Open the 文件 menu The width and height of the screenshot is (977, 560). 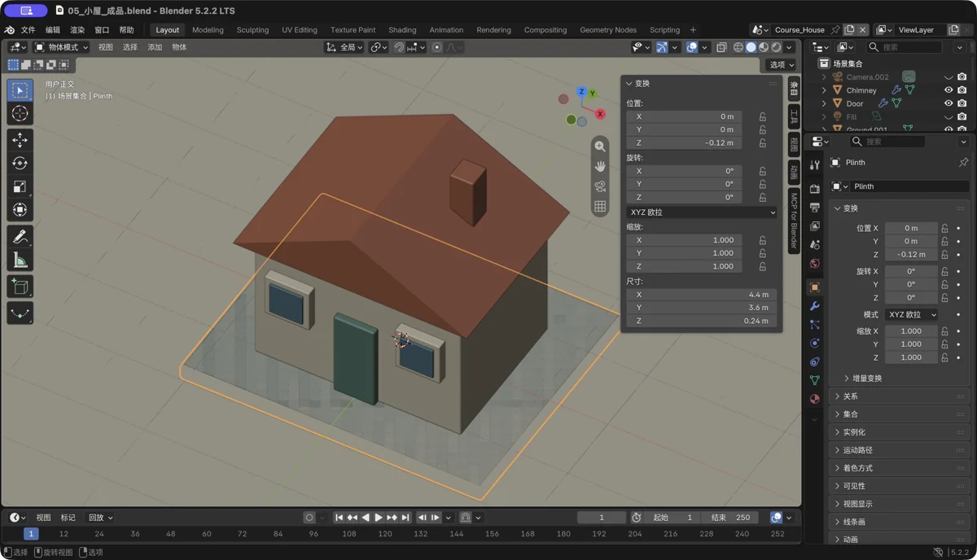tap(28, 30)
